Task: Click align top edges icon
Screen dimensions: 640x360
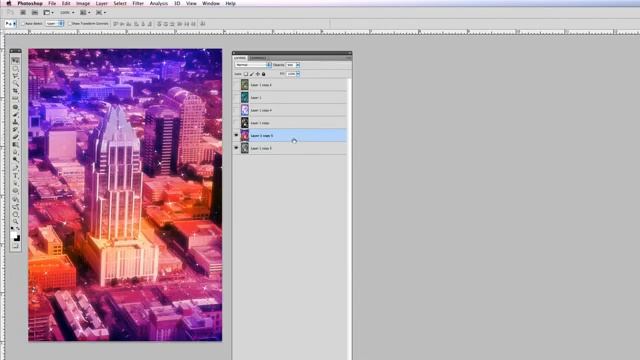Action: coord(116,24)
